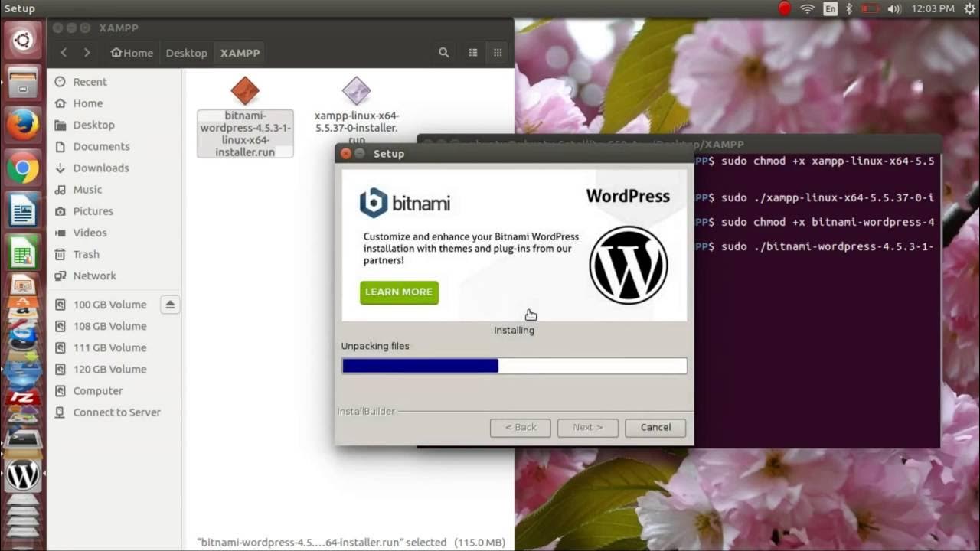Click the 'sudo chmod +x bitnami-wordpress-4' terminal line

click(x=828, y=222)
